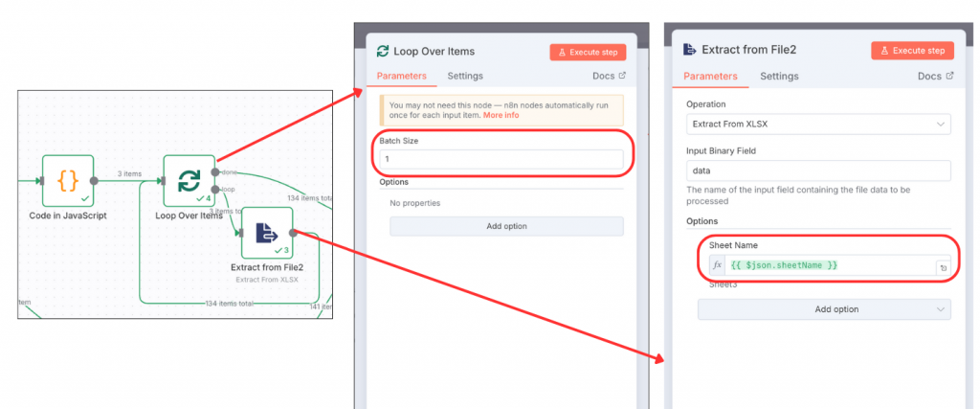
Task: Select the Extract from File2 node icon
Action: pyautogui.click(x=267, y=233)
